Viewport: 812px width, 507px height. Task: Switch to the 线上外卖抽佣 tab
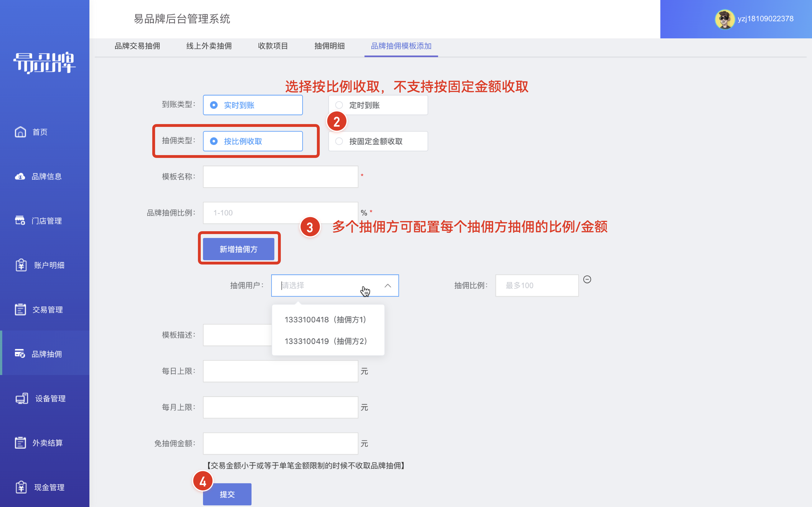click(209, 46)
